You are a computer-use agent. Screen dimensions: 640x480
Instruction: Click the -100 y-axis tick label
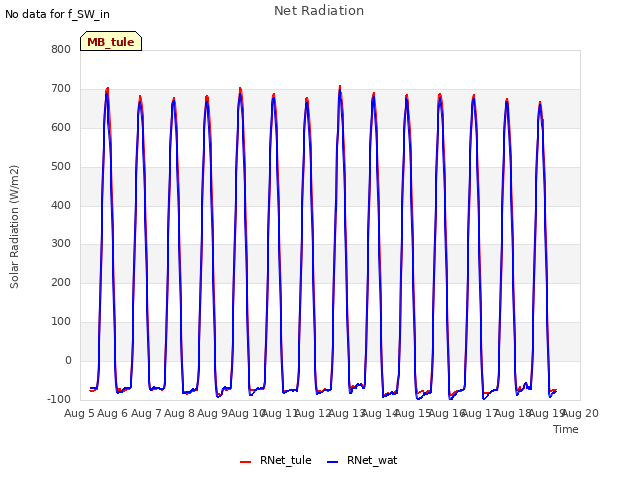pyautogui.click(x=59, y=399)
